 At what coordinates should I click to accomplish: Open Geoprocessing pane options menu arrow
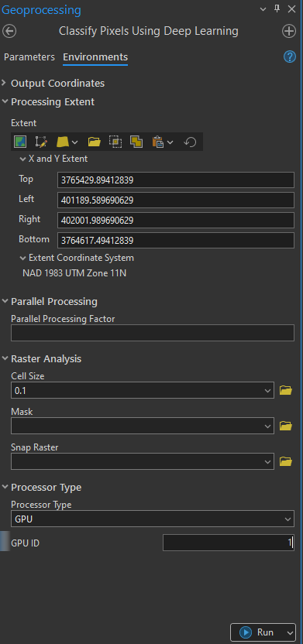tap(263, 9)
